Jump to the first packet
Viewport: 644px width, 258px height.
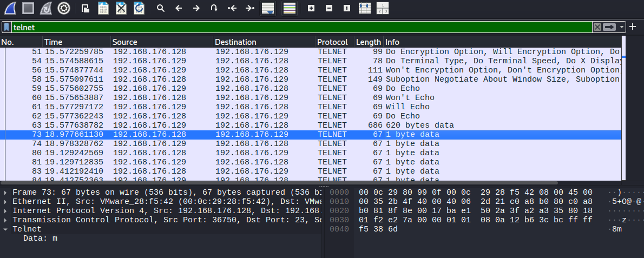coord(232,8)
